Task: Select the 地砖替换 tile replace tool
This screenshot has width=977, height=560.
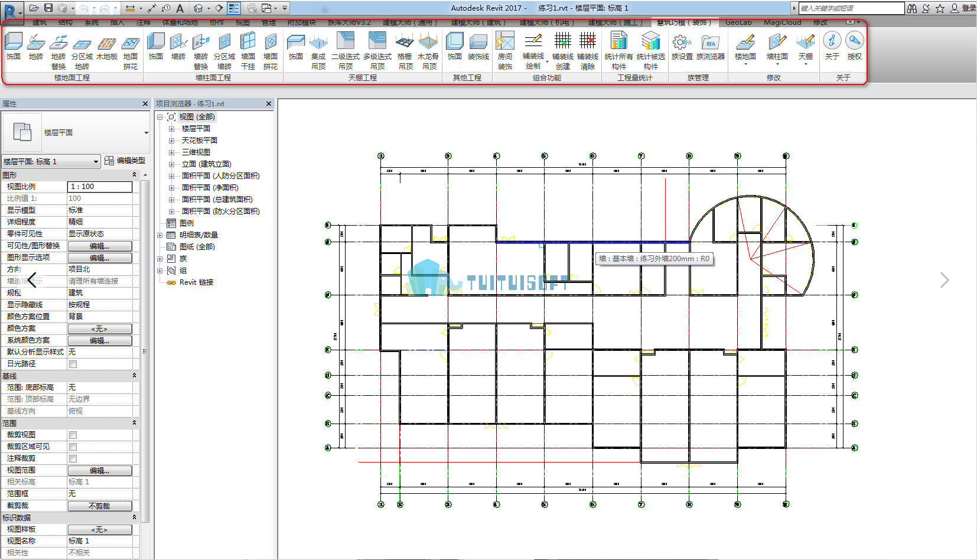Action: [x=58, y=52]
